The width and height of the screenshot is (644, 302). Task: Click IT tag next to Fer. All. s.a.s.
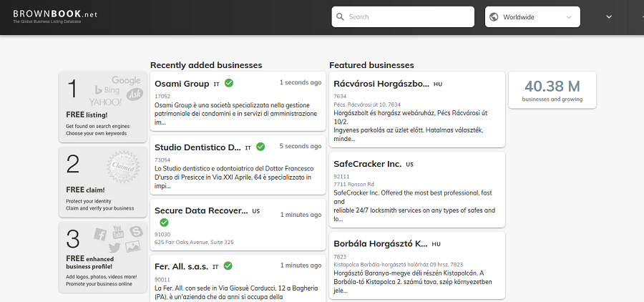point(215,267)
